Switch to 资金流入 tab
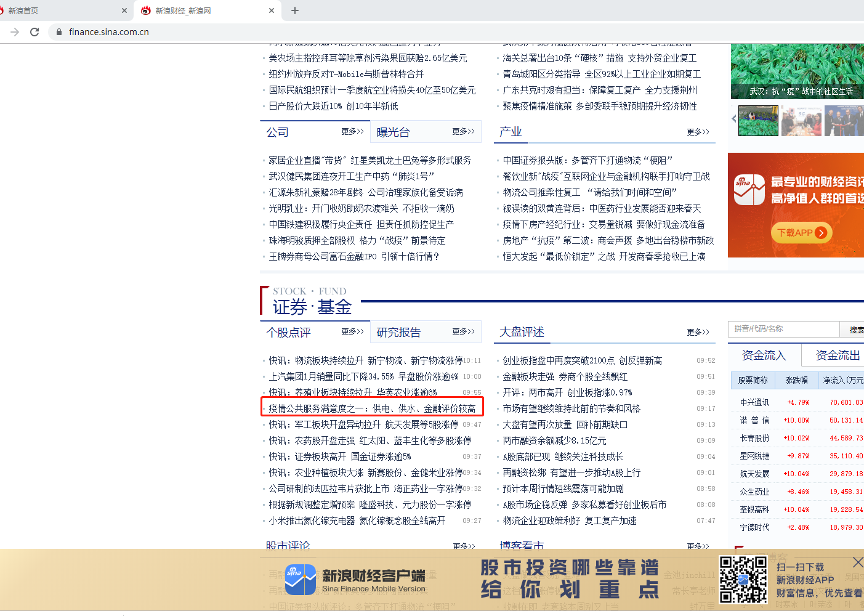 click(764, 355)
